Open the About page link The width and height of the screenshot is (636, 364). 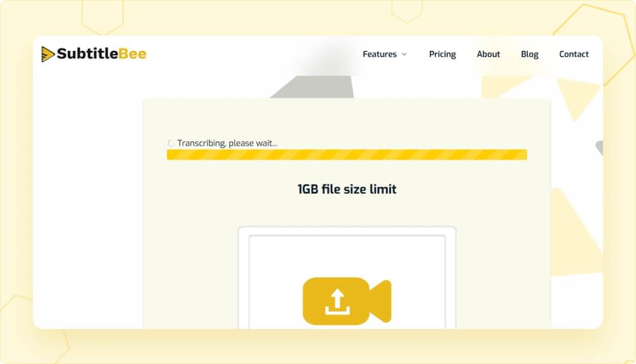pos(488,54)
